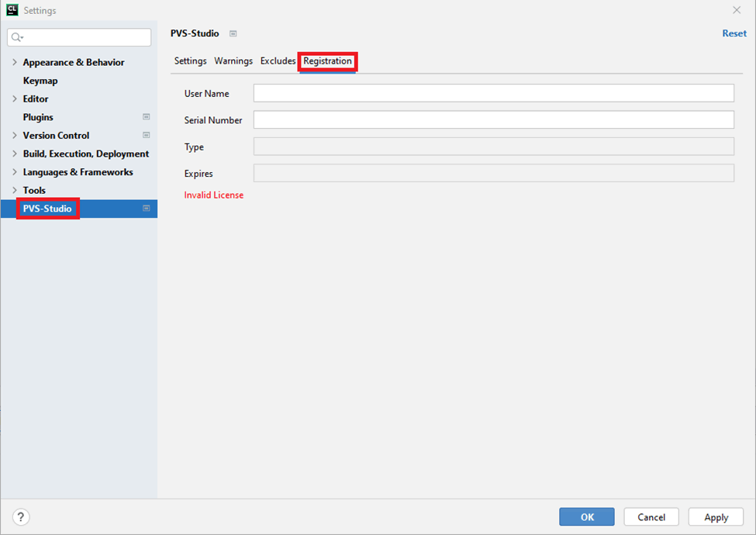
Task: Click the disabled Type field
Action: [494, 147]
